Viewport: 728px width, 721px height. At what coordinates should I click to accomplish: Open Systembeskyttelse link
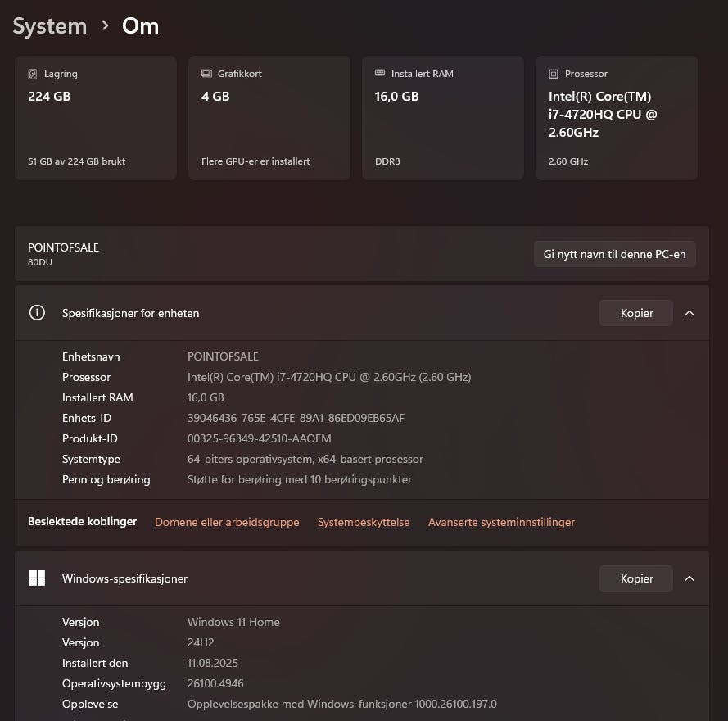tap(364, 522)
